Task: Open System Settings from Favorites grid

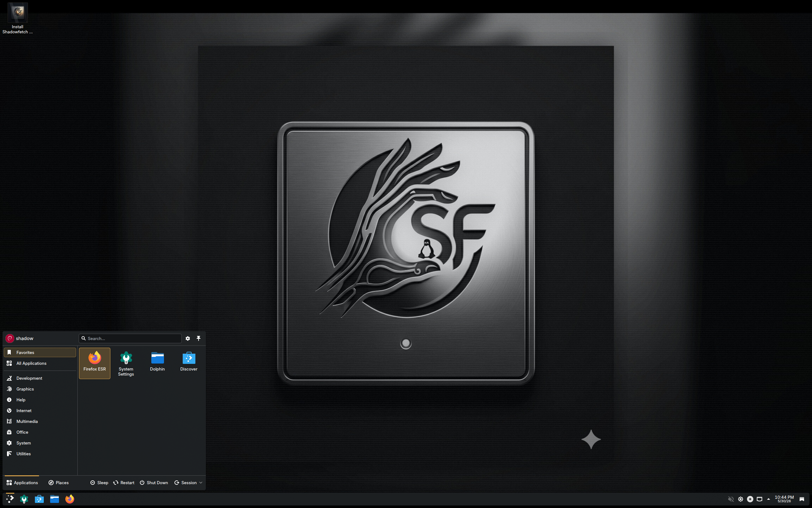Action: click(126, 363)
